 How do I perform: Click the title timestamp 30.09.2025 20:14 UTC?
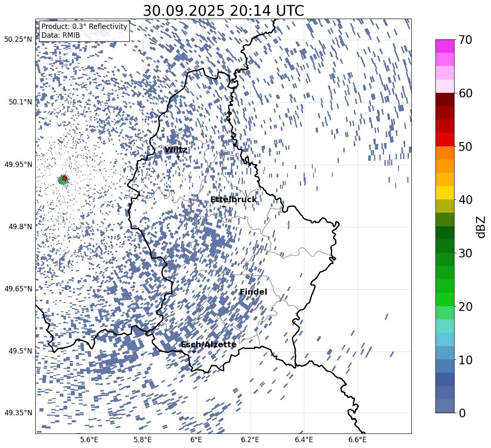click(x=223, y=11)
